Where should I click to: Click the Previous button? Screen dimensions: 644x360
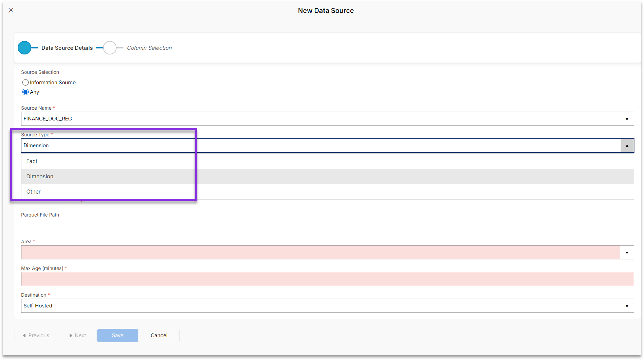coord(35,335)
